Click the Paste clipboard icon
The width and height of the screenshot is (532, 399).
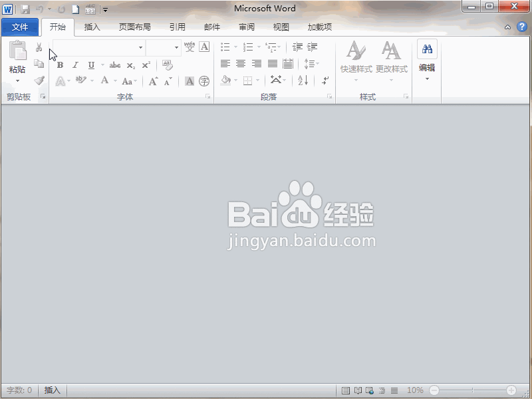tap(18, 51)
